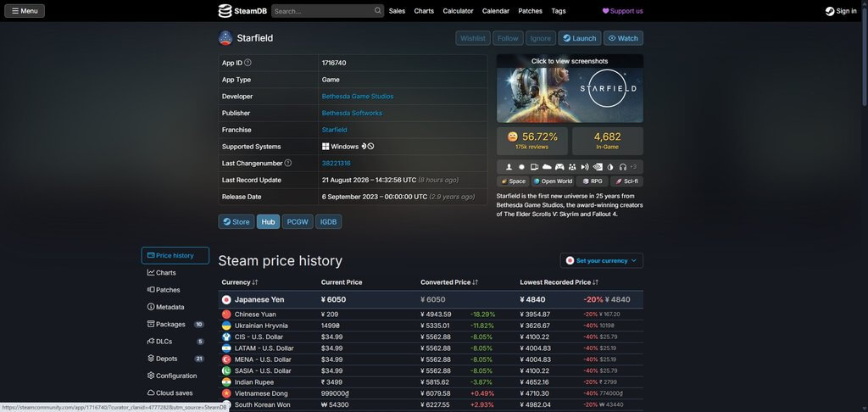The image size is (868, 412).
Task: Click the Starfield screenshots thumbnail
Action: (x=570, y=88)
